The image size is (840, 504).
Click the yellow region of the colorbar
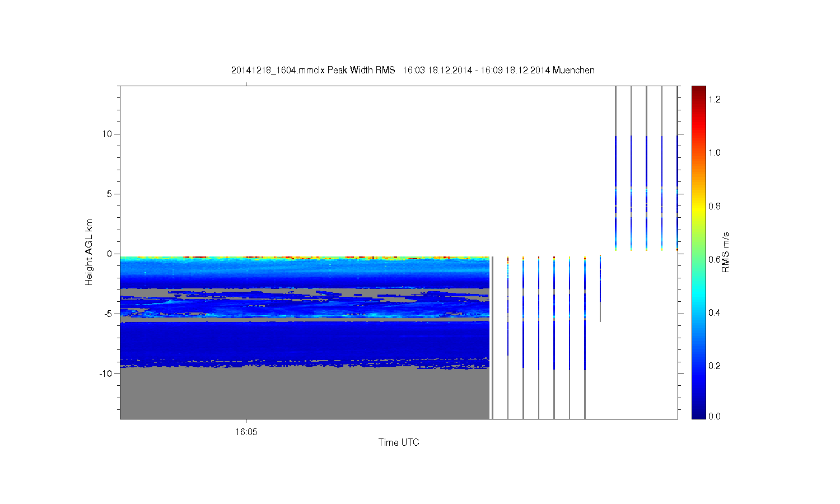coord(698,206)
